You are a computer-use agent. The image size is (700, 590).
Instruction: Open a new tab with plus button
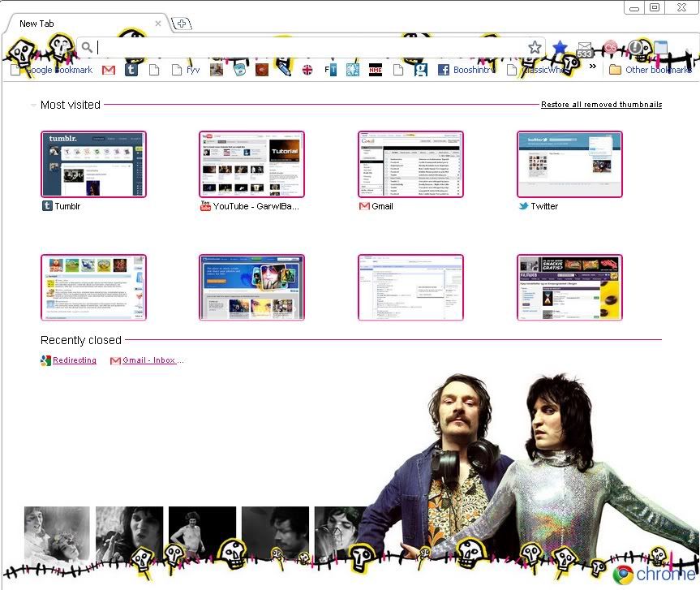click(x=183, y=24)
